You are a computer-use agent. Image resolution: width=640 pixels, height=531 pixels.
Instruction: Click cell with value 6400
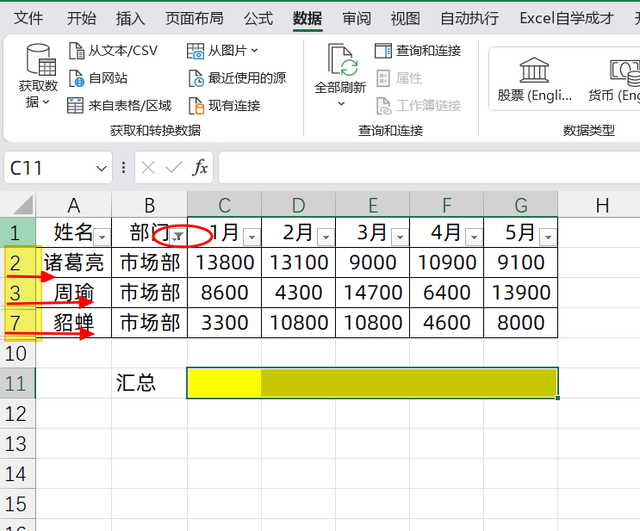coord(447,293)
